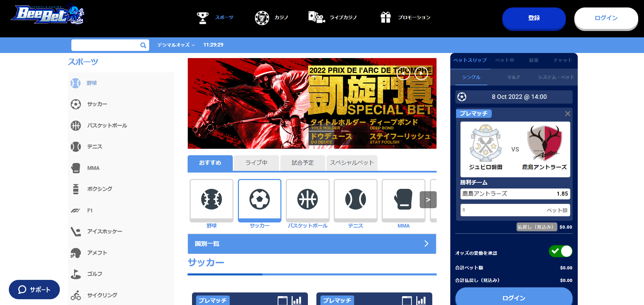Click the ジュビロ磐田 team crest
This screenshot has height=305, width=644.
486,143
